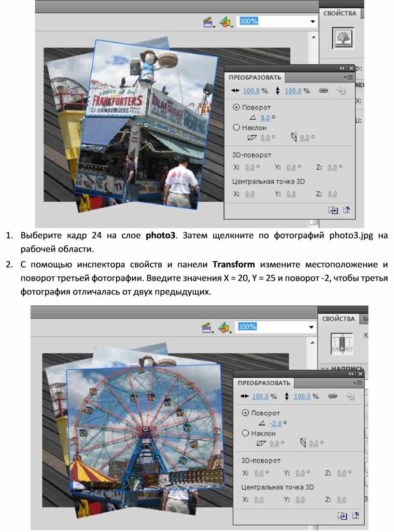Select Поворот radio above the 8.0° value
The width and height of the screenshot is (394, 532).
pyautogui.click(x=236, y=107)
